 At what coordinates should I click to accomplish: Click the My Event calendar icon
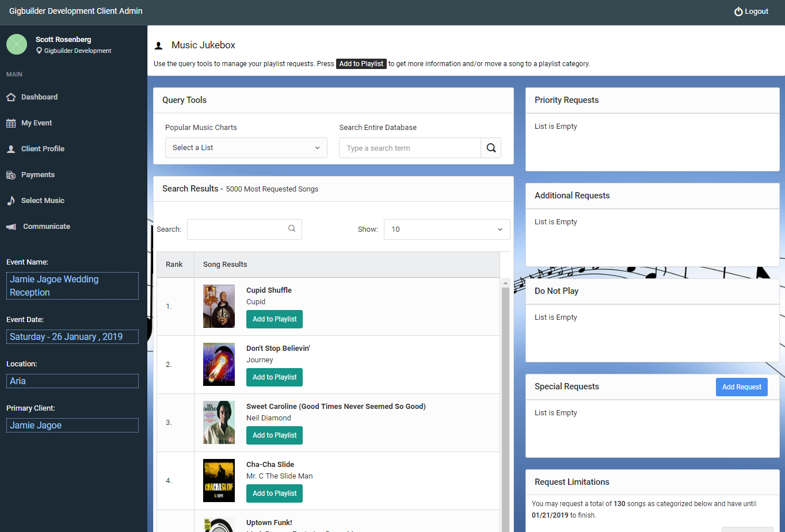coord(11,123)
